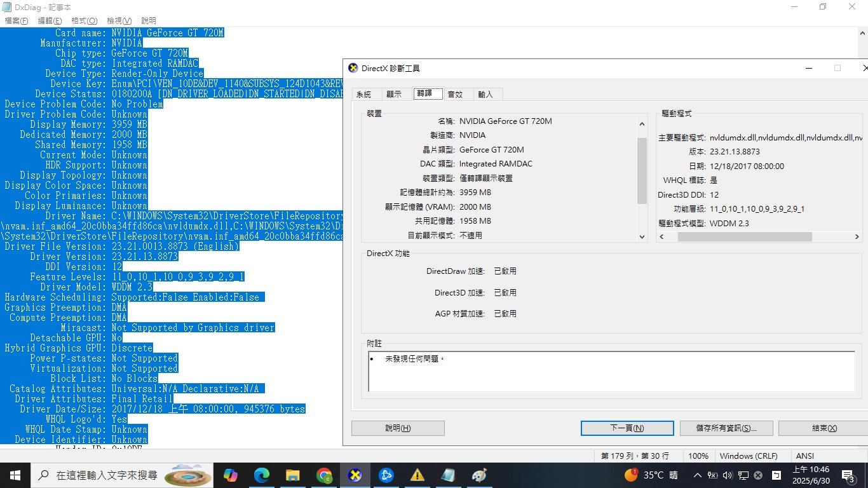This screenshot has height=488, width=868.
Task: Launch Copilot from the taskbar
Action: 231,475
